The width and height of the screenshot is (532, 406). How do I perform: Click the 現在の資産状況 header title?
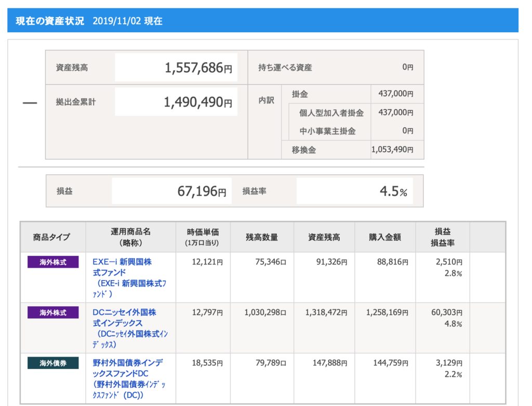tap(50, 21)
